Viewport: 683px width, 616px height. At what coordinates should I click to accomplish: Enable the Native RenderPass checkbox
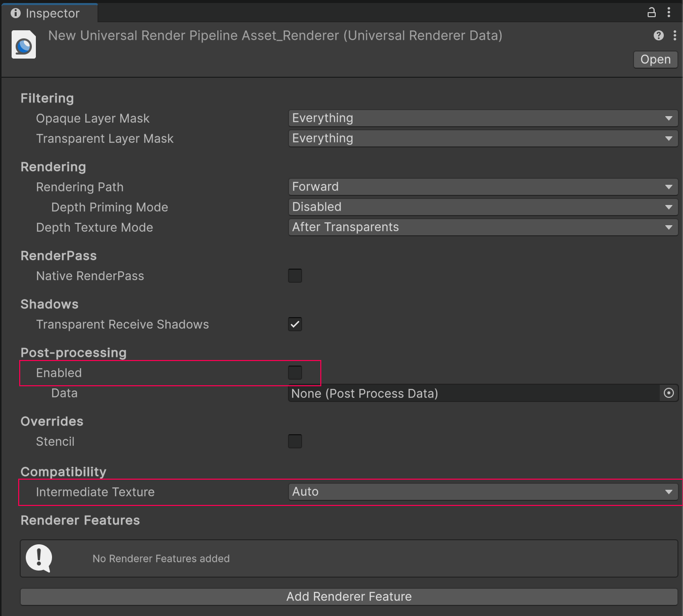(295, 276)
